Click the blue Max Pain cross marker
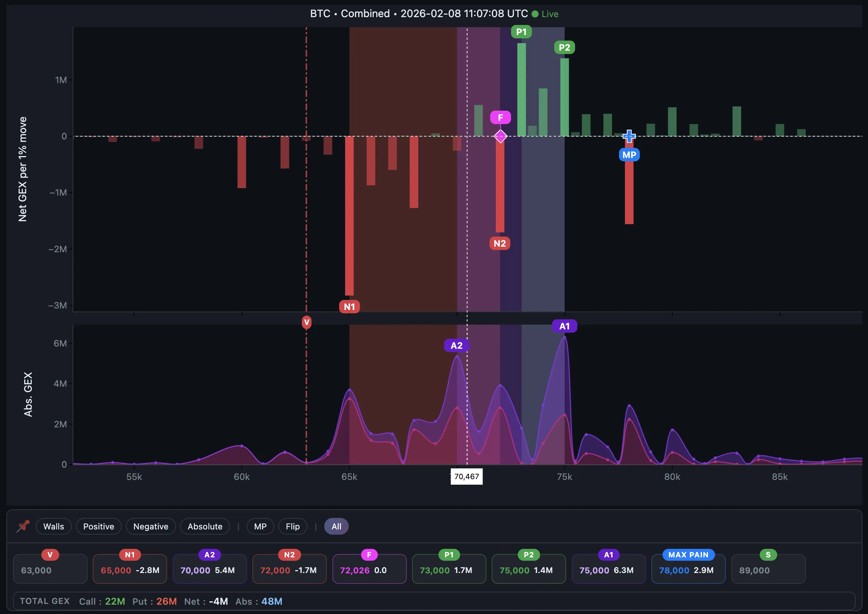 click(629, 136)
